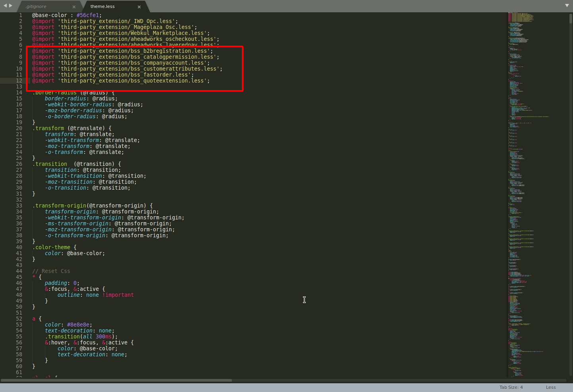
Task: Click the -ms-transform-origin property line
Action: 108,223
